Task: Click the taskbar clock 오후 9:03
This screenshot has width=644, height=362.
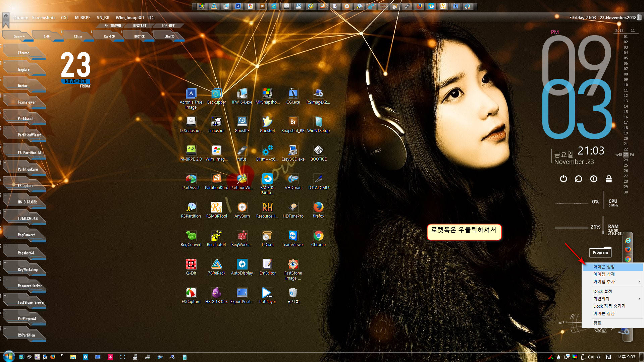Action: 626,357
